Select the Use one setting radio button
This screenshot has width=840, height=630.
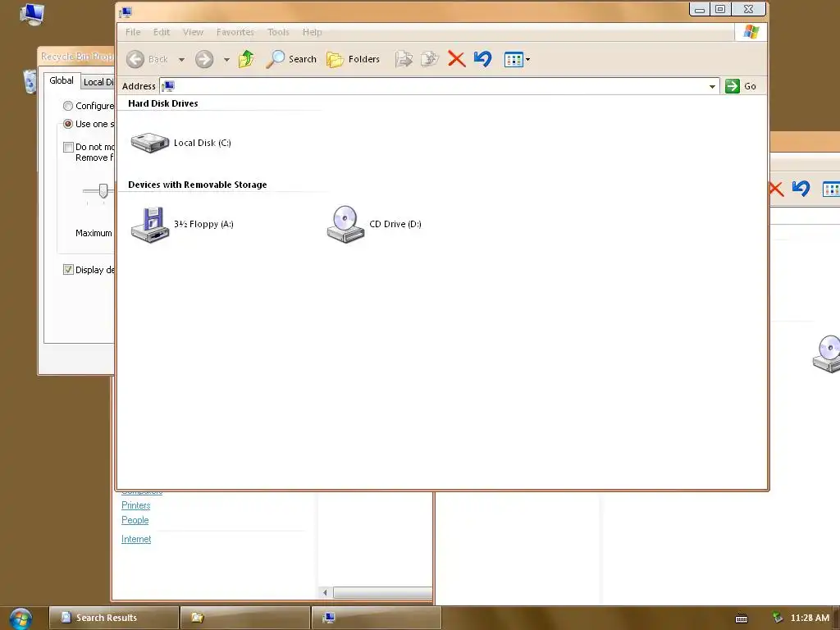pyautogui.click(x=68, y=124)
